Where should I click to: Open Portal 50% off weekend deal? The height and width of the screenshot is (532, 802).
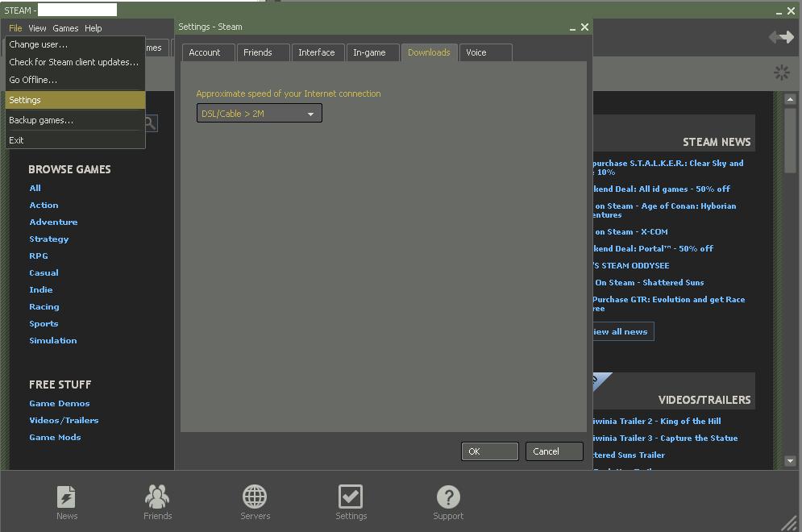653,248
